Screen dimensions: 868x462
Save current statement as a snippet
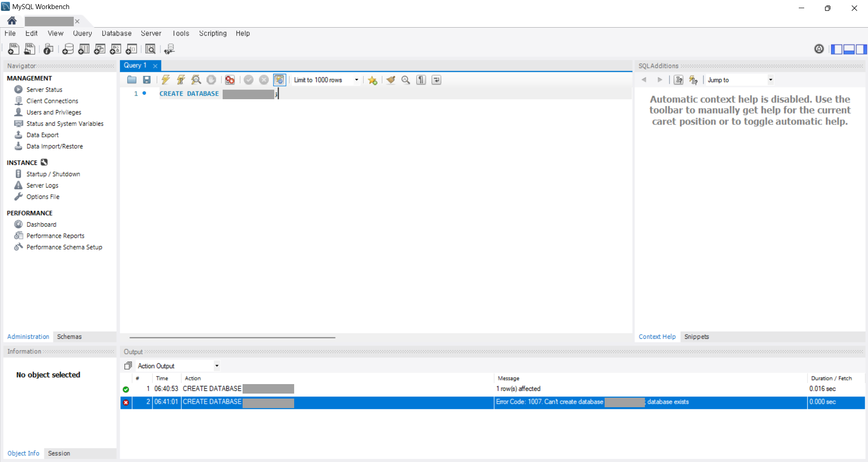pyautogui.click(x=372, y=80)
